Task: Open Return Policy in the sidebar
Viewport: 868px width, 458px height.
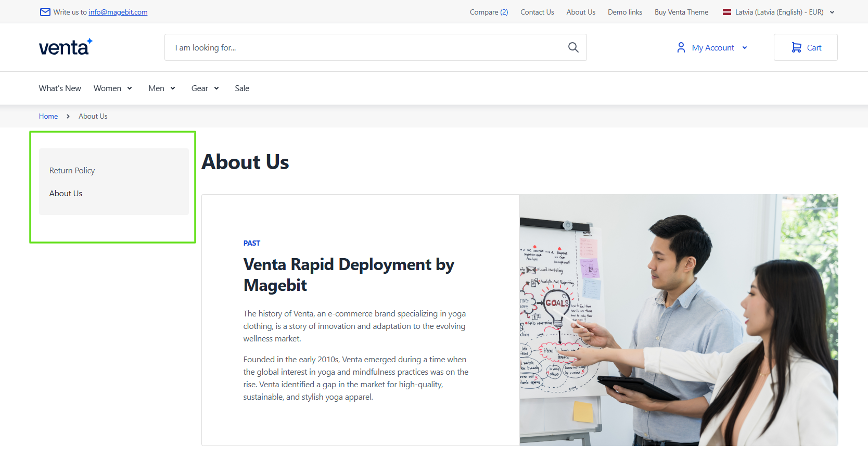Action: click(x=72, y=170)
